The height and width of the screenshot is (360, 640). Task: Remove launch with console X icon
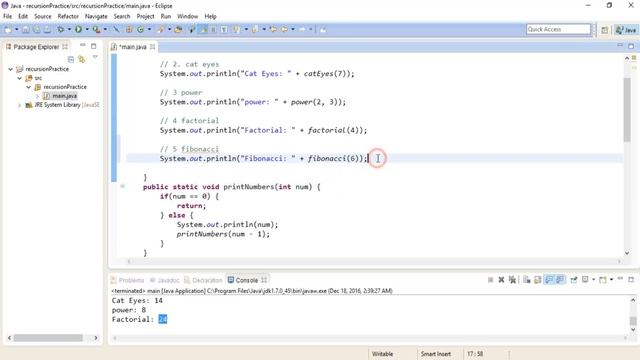pos(501,280)
